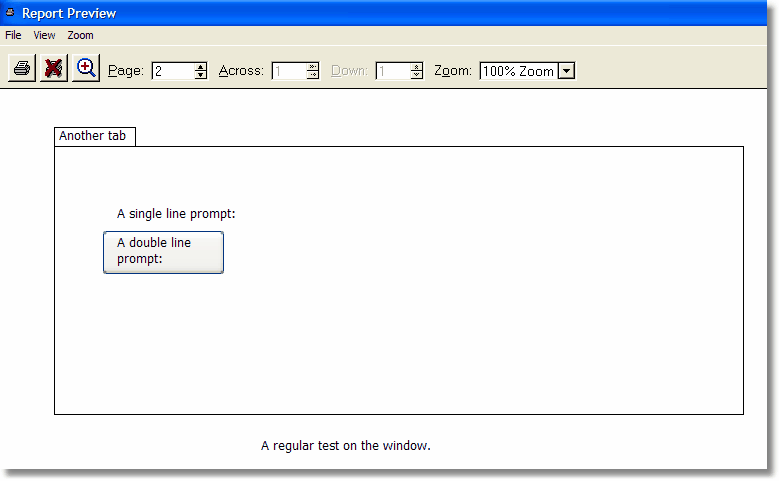Decrease page number with down arrow
This screenshot has width=779, height=481.
coord(201,75)
